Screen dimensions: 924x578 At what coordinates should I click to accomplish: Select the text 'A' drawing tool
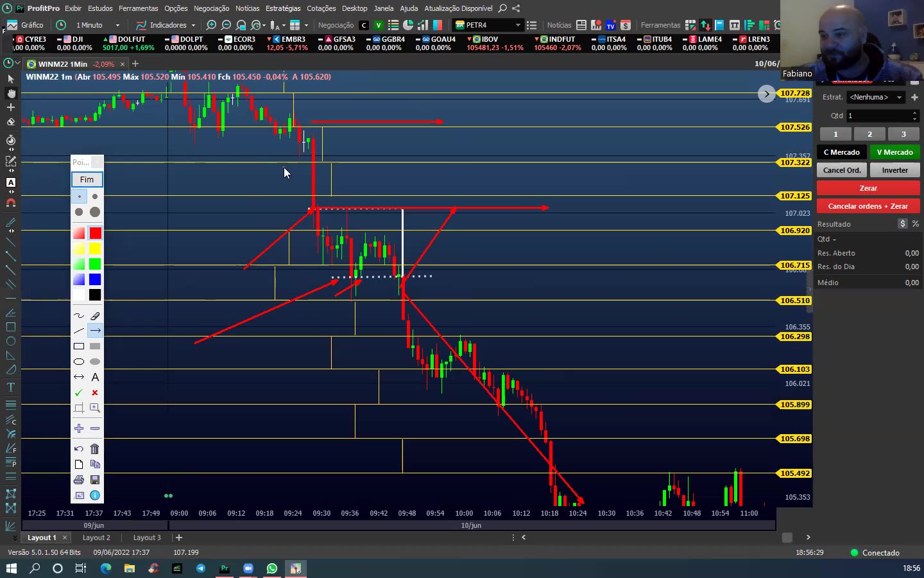point(95,377)
